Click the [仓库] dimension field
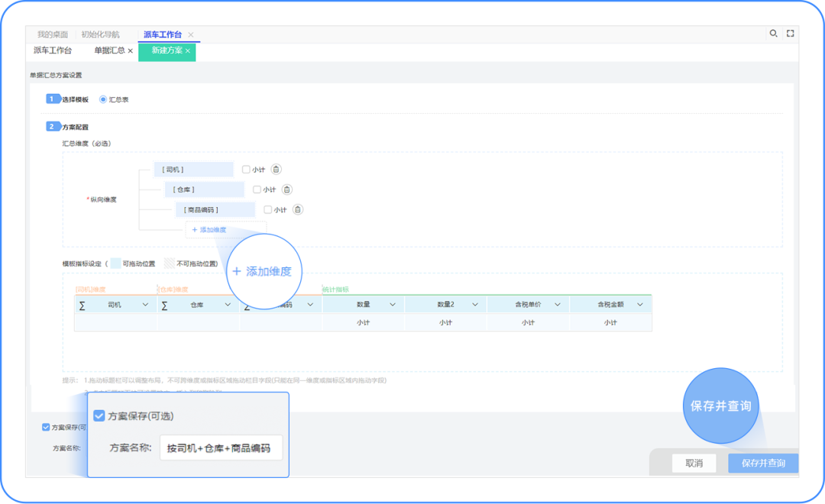 click(x=205, y=189)
